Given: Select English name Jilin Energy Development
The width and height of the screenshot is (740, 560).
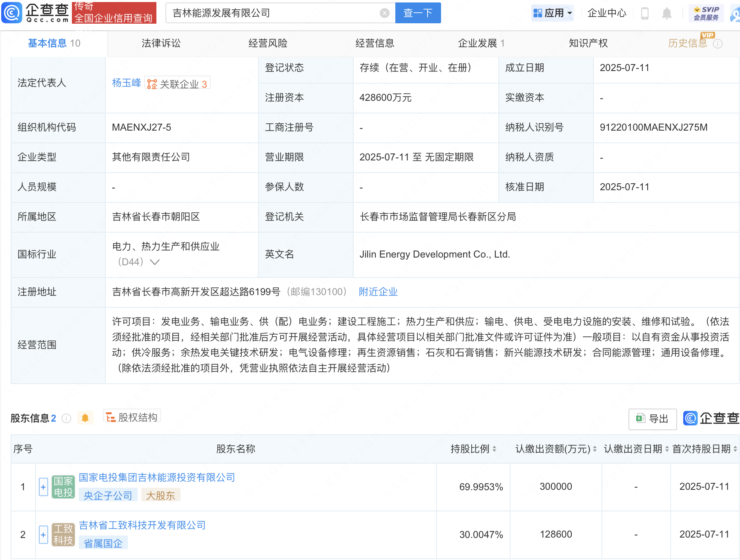Looking at the screenshot, I should [x=435, y=254].
